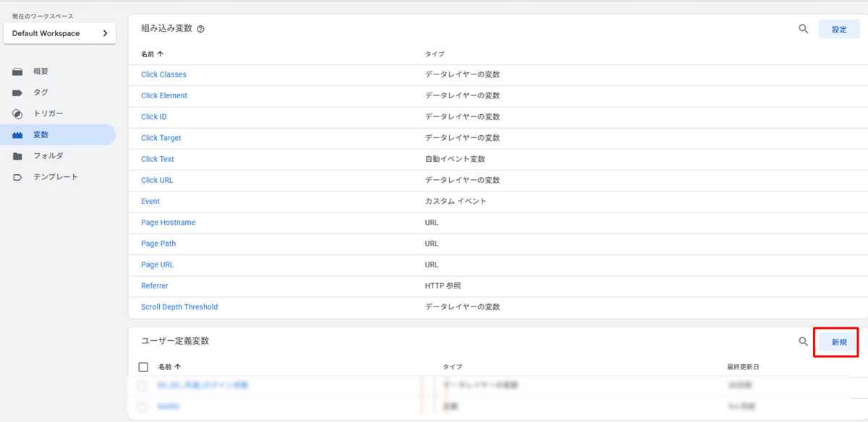Sort built-in variables by 名前 column
Screen dimensions: 868x422
coord(152,54)
